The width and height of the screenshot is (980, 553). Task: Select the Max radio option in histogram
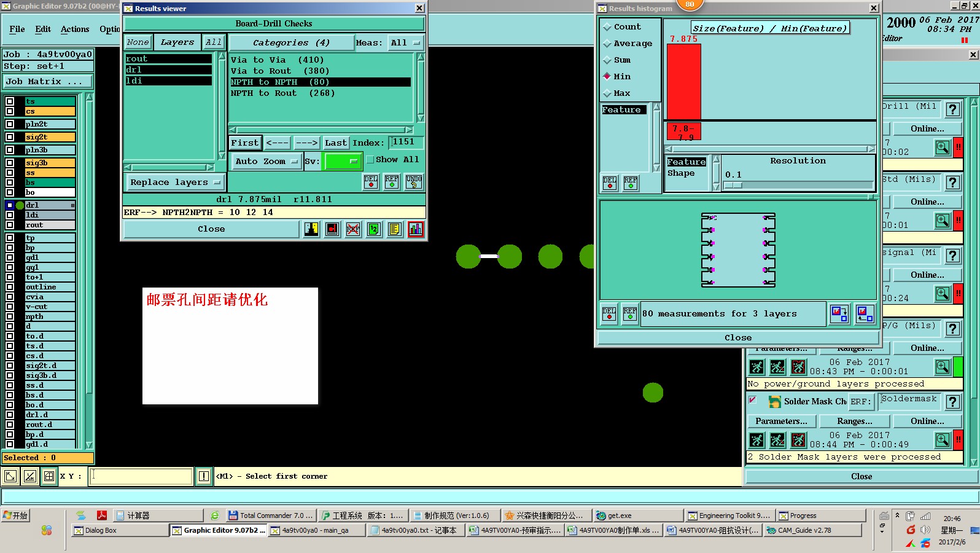[x=607, y=93]
